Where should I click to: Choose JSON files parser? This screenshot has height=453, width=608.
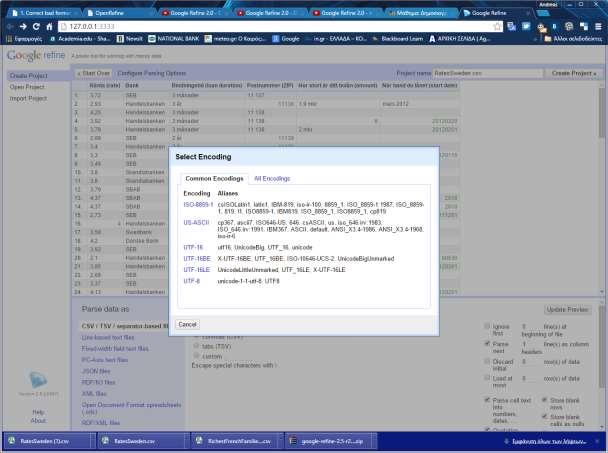pos(96,371)
